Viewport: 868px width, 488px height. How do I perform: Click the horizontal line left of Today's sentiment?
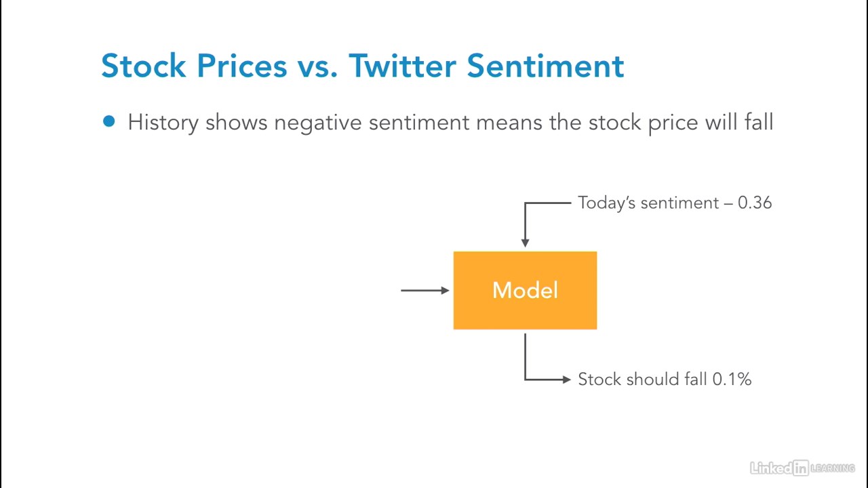548,202
